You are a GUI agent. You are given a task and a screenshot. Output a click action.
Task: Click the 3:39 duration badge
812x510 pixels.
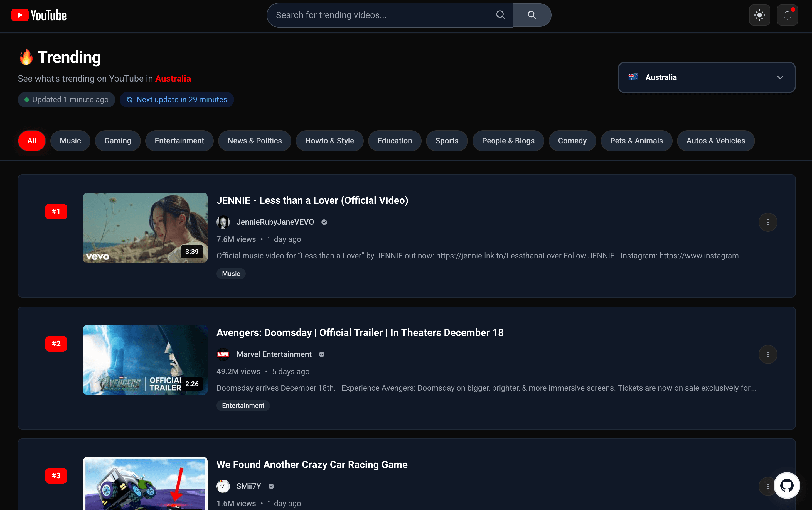[192, 251]
